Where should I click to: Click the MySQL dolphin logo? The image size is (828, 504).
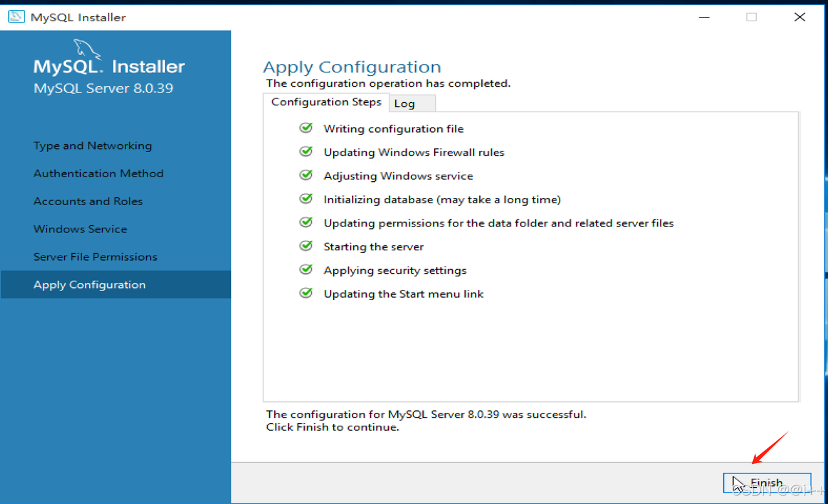point(89,50)
